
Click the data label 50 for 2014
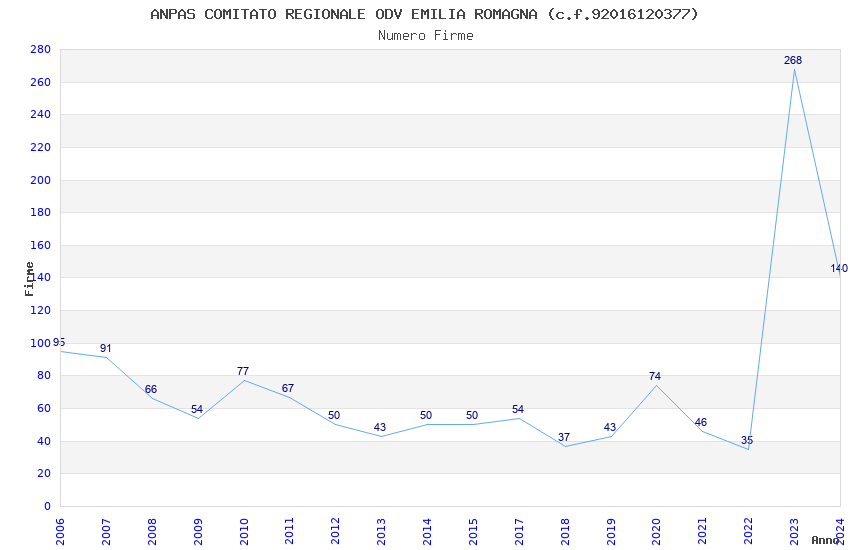tap(426, 415)
